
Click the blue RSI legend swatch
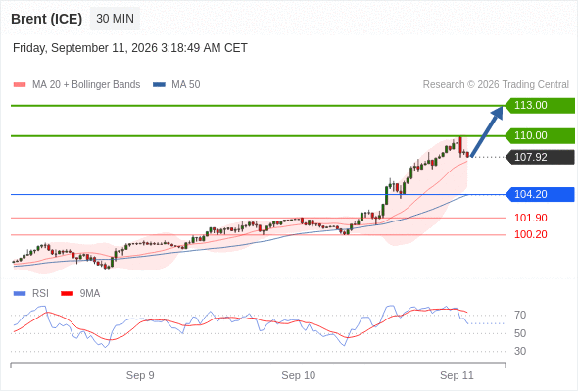(x=20, y=294)
